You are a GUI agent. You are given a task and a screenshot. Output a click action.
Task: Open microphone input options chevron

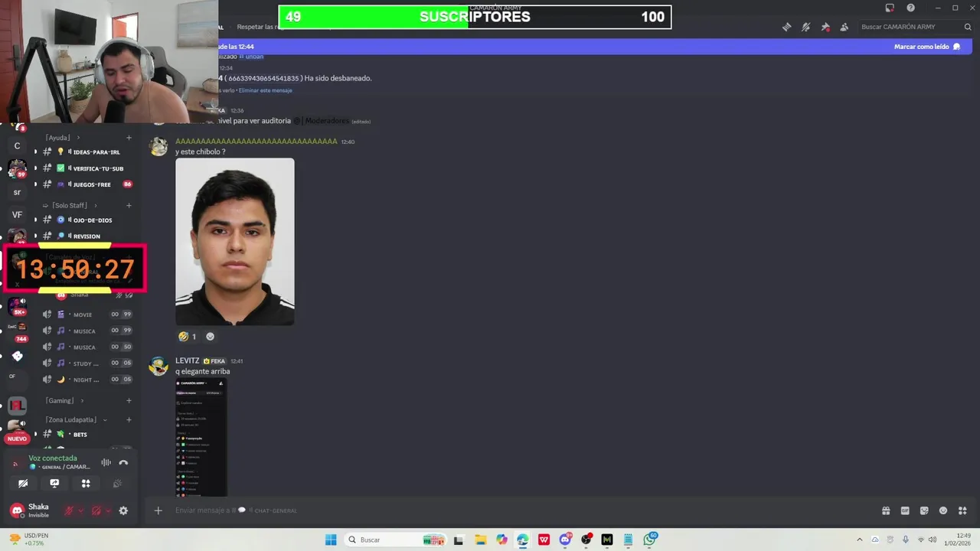[x=80, y=510]
